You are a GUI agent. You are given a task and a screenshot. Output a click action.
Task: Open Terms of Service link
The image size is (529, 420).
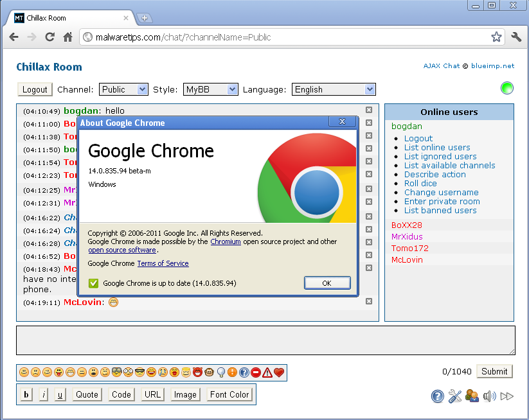coord(163,263)
